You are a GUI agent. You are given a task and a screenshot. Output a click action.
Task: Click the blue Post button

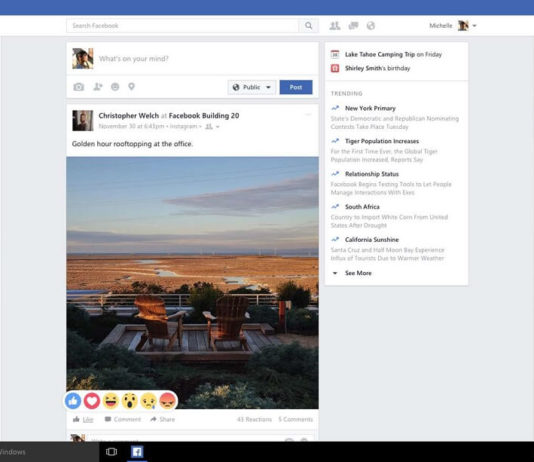[296, 87]
